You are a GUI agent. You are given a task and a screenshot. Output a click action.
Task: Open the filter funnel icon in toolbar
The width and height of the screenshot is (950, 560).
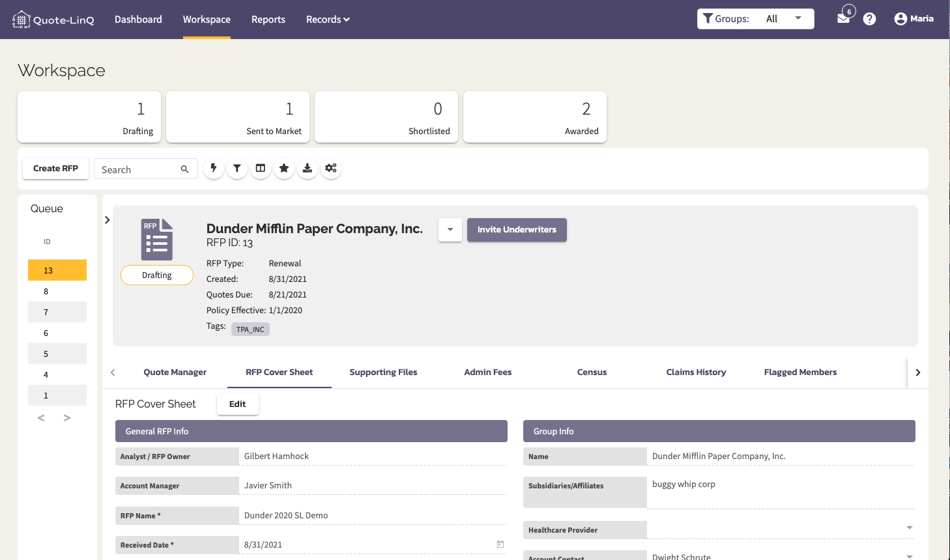237,169
